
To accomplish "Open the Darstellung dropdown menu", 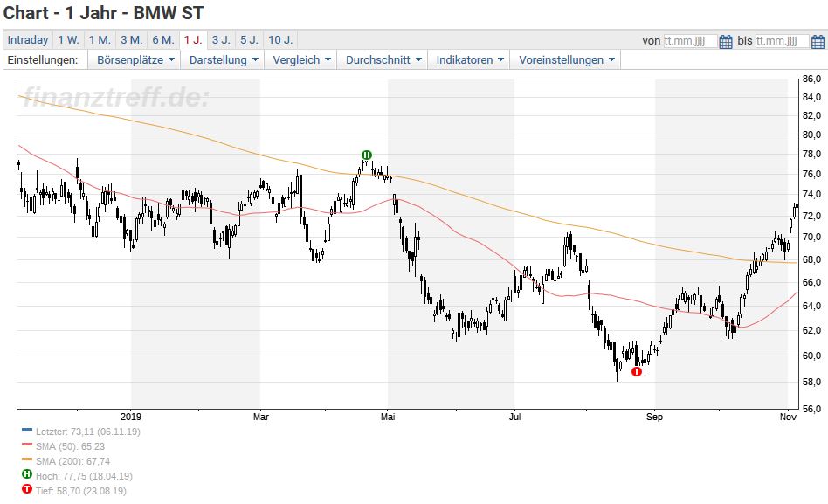I will pos(223,60).
